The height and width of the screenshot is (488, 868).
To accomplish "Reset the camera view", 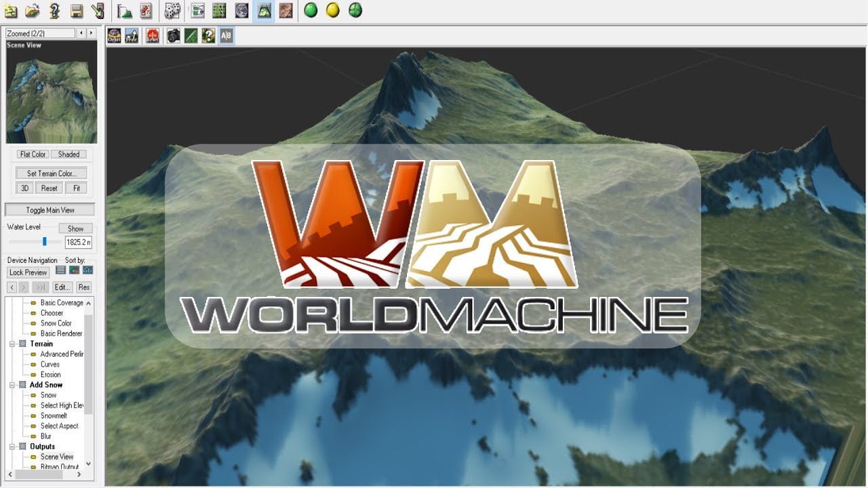I will (x=153, y=36).
